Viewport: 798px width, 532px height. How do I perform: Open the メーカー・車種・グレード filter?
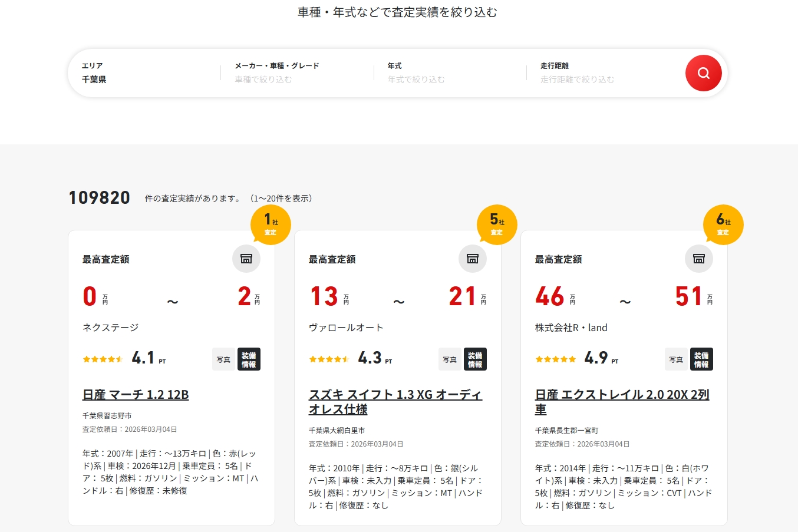pos(298,73)
